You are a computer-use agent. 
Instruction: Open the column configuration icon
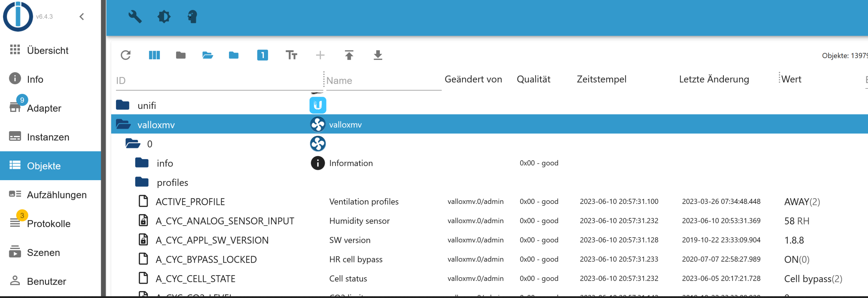(154, 55)
